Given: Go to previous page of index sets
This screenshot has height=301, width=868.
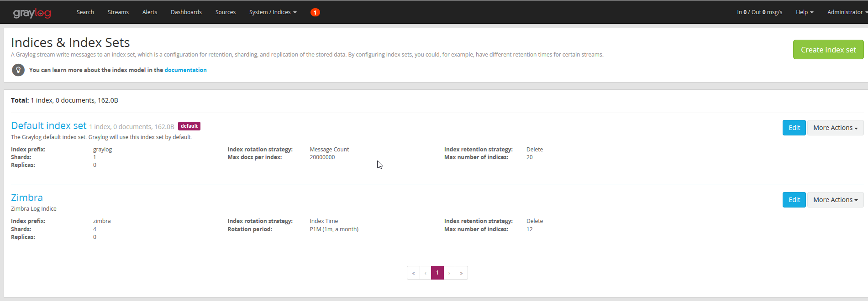Looking at the screenshot, I should [x=426, y=273].
